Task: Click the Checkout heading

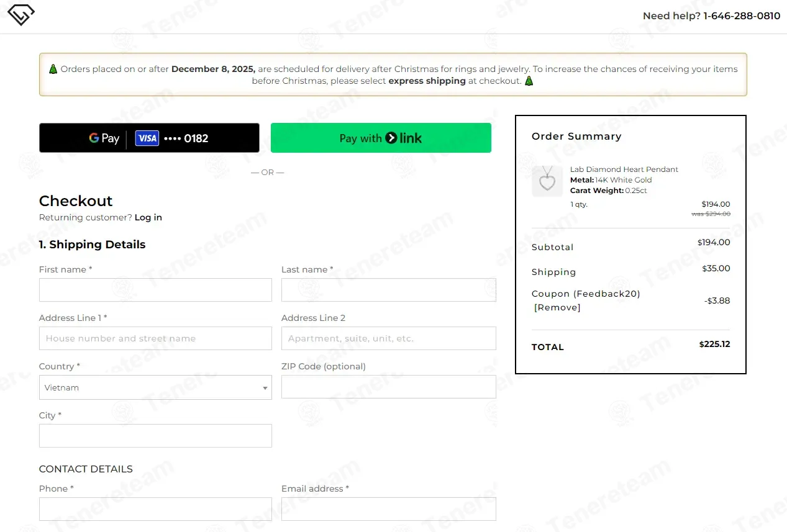Action: click(x=76, y=201)
